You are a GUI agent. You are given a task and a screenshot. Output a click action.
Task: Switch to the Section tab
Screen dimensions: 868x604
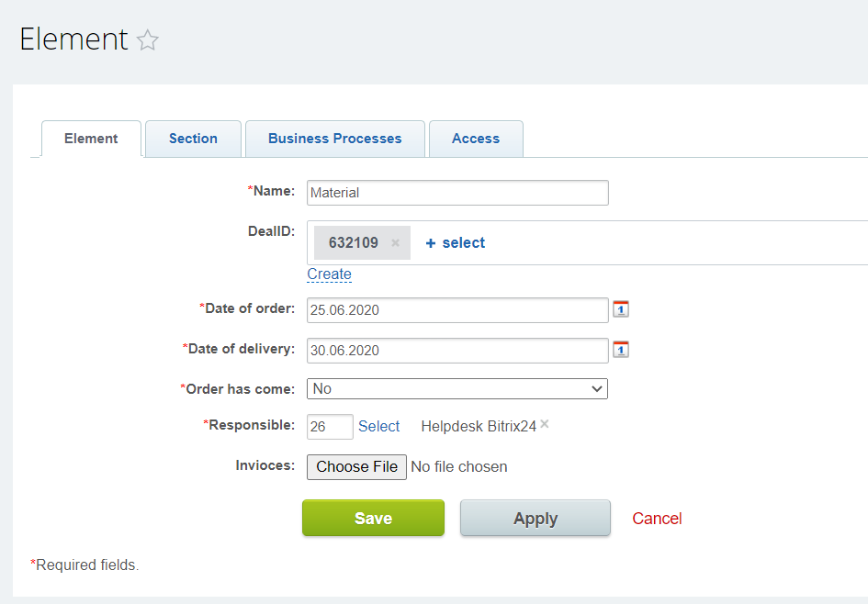(x=193, y=139)
